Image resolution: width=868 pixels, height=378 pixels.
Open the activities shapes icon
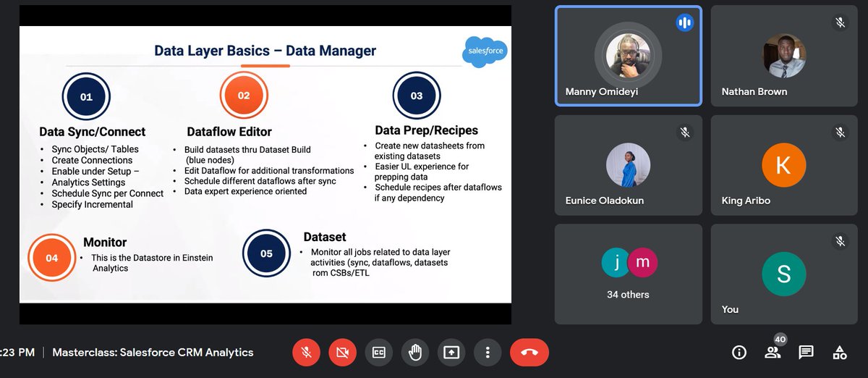click(839, 353)
